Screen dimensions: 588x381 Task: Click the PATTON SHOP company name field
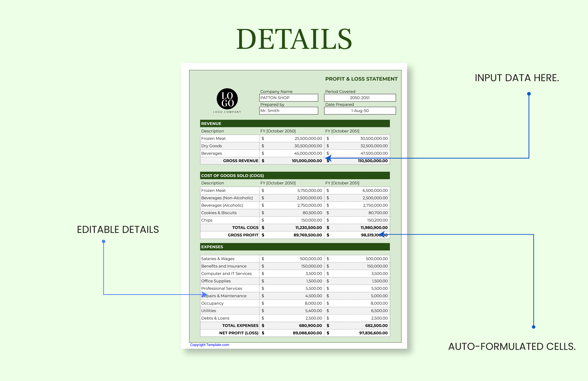[x=288, y=98]
